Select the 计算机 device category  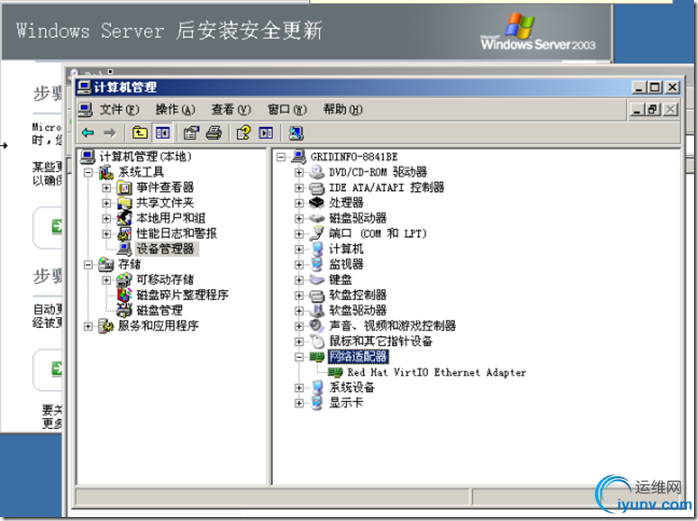(x=346, y=249)
